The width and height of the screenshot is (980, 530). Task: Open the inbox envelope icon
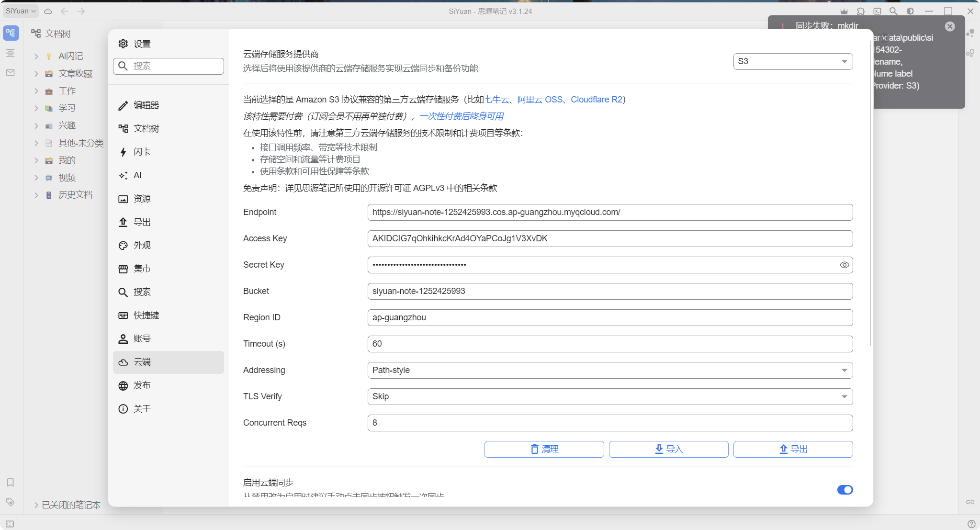(x=11, y=73)
